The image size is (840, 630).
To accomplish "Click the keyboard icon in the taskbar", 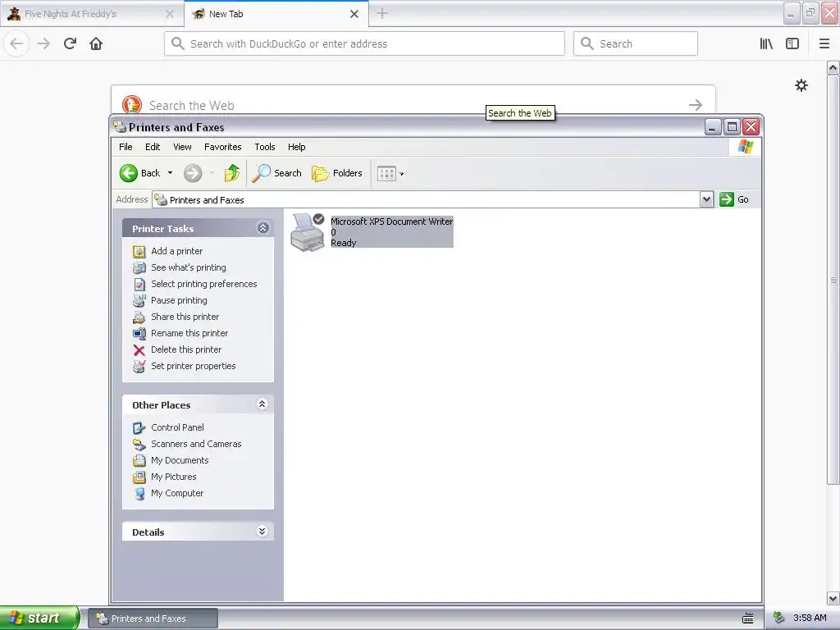I will click(x=748, y=619).
